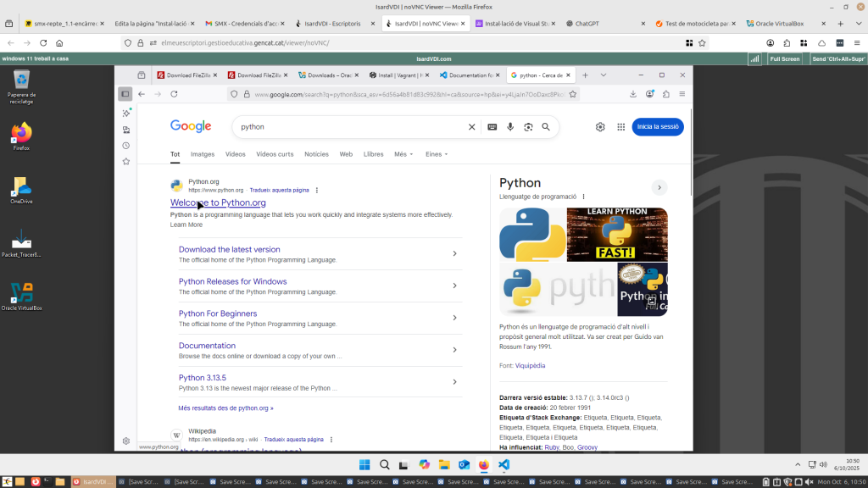Bookmark this page with the star icon
The image size is (868, 488).
coord(574,94)
